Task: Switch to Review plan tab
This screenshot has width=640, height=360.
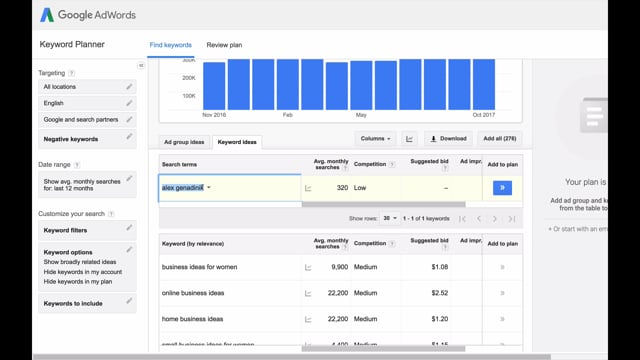Action: (224, 45)
